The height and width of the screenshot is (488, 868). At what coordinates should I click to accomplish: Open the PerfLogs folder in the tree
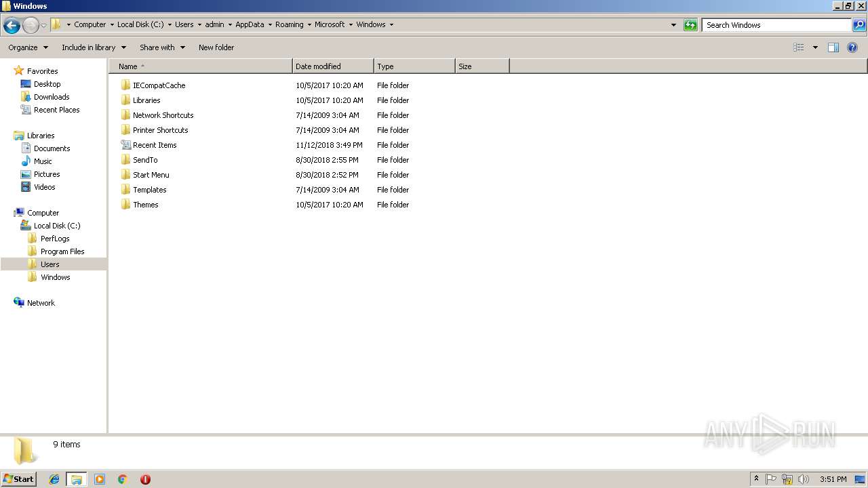coord(55,239)
